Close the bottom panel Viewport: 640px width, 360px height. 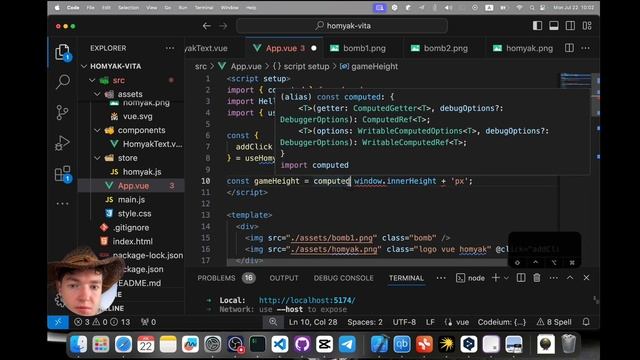pyautogui.click(x=586, y=278)
